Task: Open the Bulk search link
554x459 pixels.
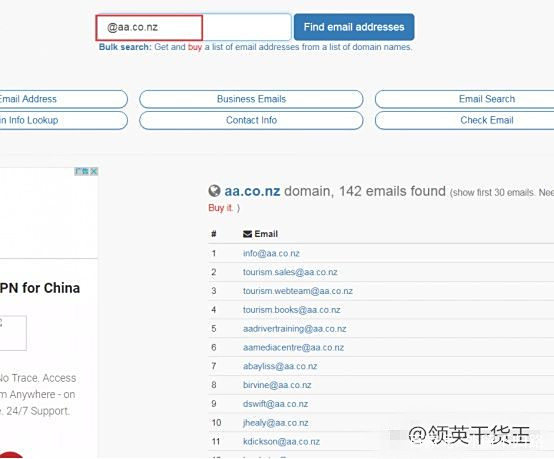Action: point(125,47)
